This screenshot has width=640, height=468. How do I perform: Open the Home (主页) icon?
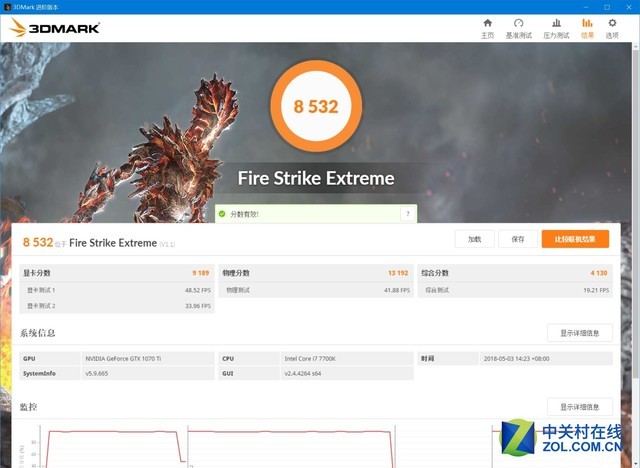pos(487,27)
